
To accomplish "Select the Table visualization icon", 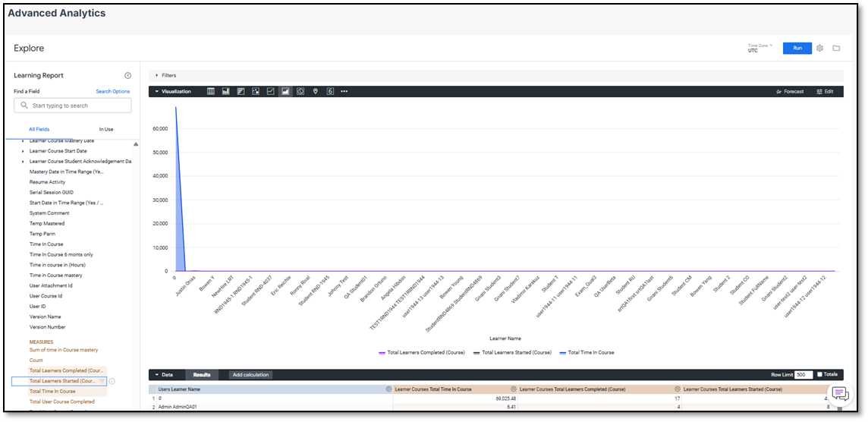I will (x=211, y=91).
